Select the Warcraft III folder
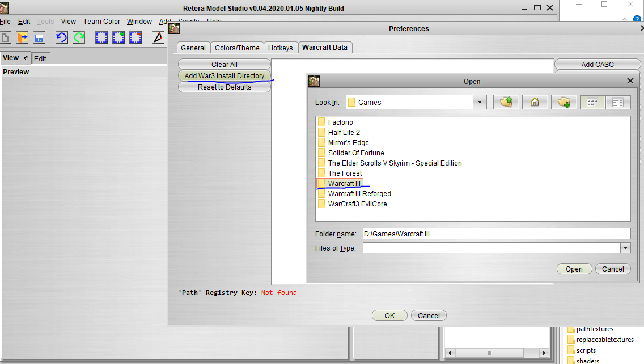This screenshot has width=644, height=364. pos(340,183)
